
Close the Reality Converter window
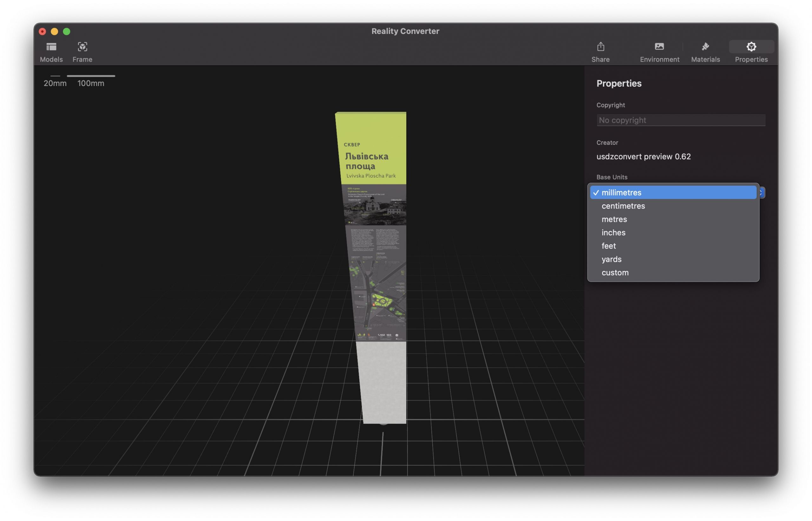[42, 31]
